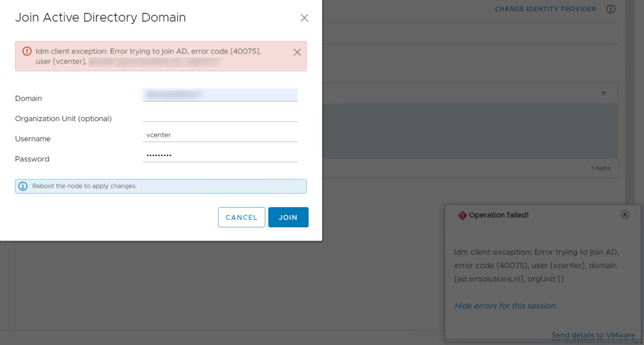Click the info icon beside Change Identity Provider
The image size is (644, 345).
(x=611, y=9)
